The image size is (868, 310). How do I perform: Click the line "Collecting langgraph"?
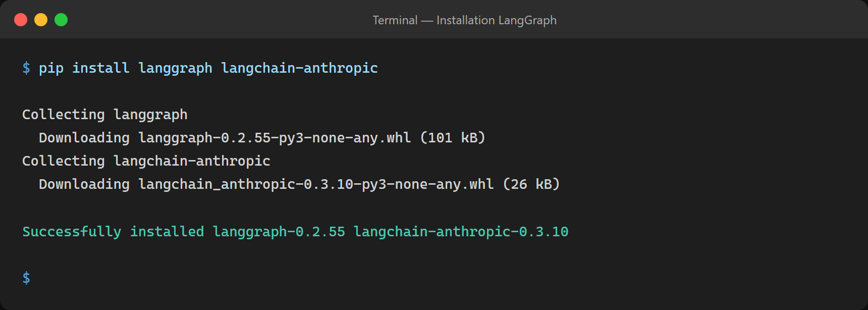(x=105, y=115)
